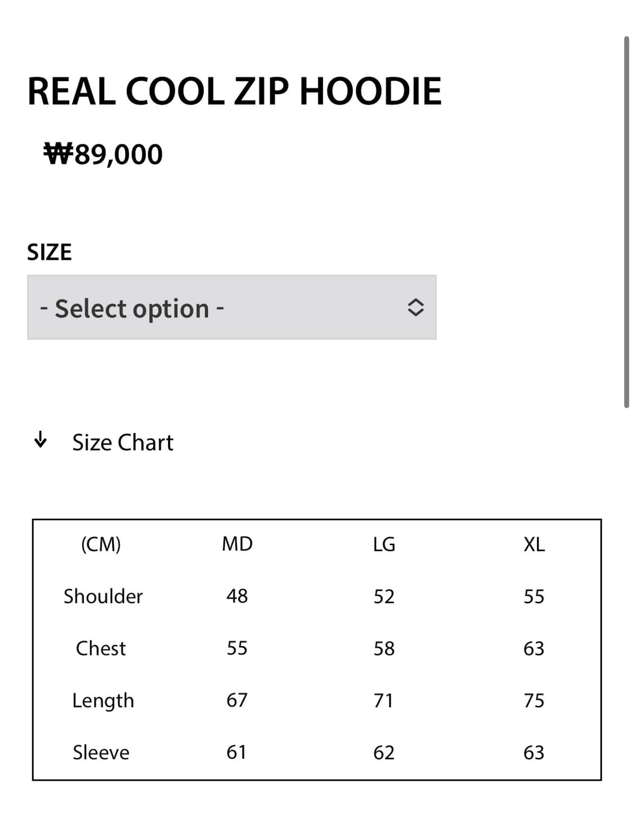
Task: Select the LG column header
Action: pos(384,545)
